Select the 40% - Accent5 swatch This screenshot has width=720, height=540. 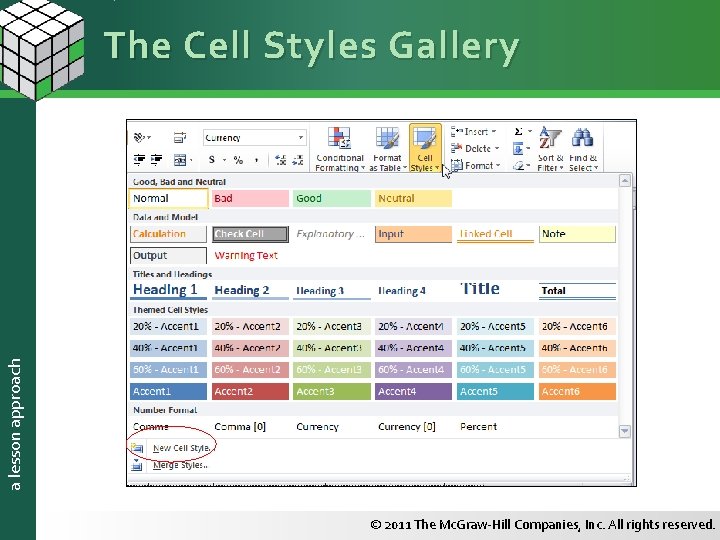495,348
